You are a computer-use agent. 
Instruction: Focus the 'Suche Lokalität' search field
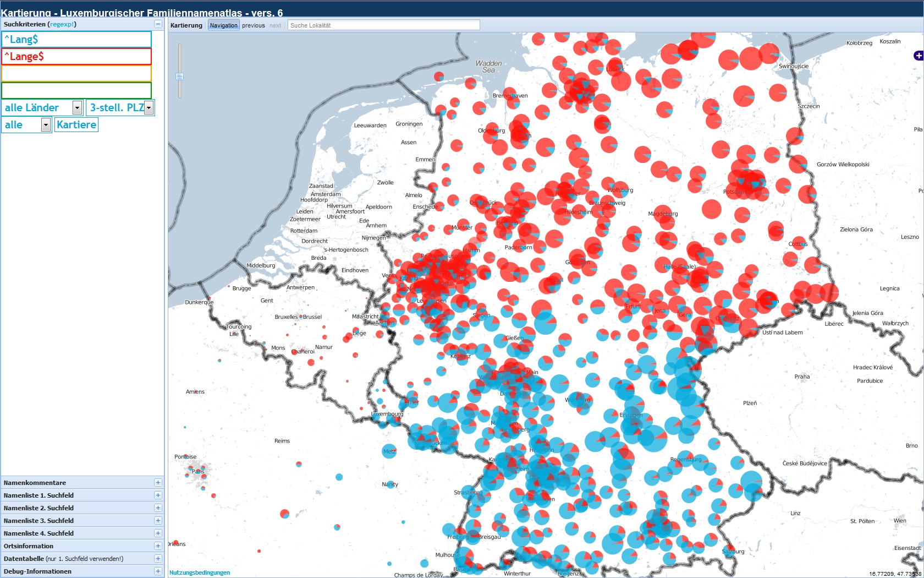point(383,25)
